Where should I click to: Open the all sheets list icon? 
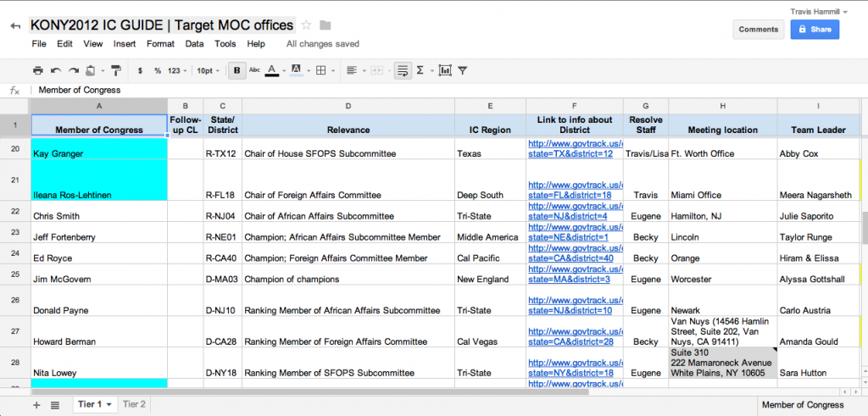coord(55,405)
